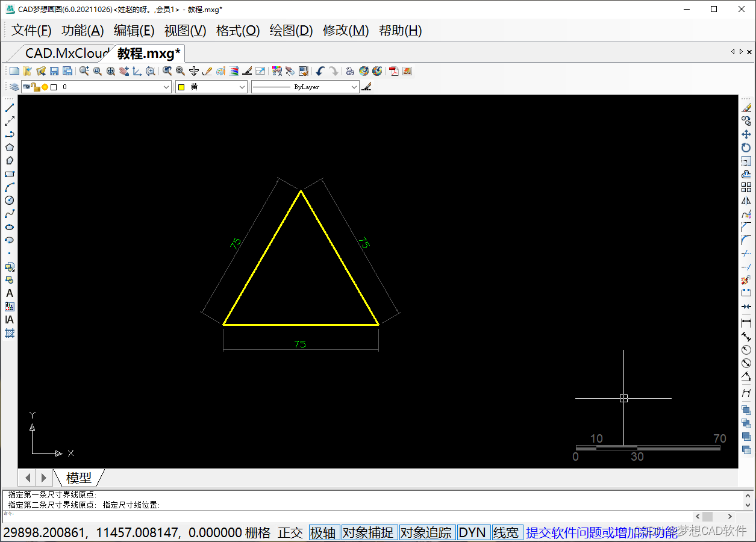Viewport: 756px width, 542px height.
Task: Select the Linear dimension tool
Action: coord(746,323)
